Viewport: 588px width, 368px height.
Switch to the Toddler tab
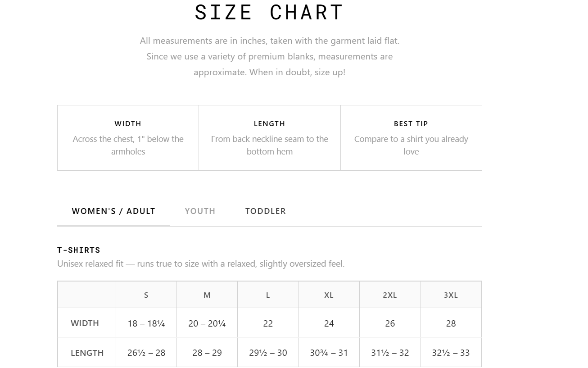(266, 211)
